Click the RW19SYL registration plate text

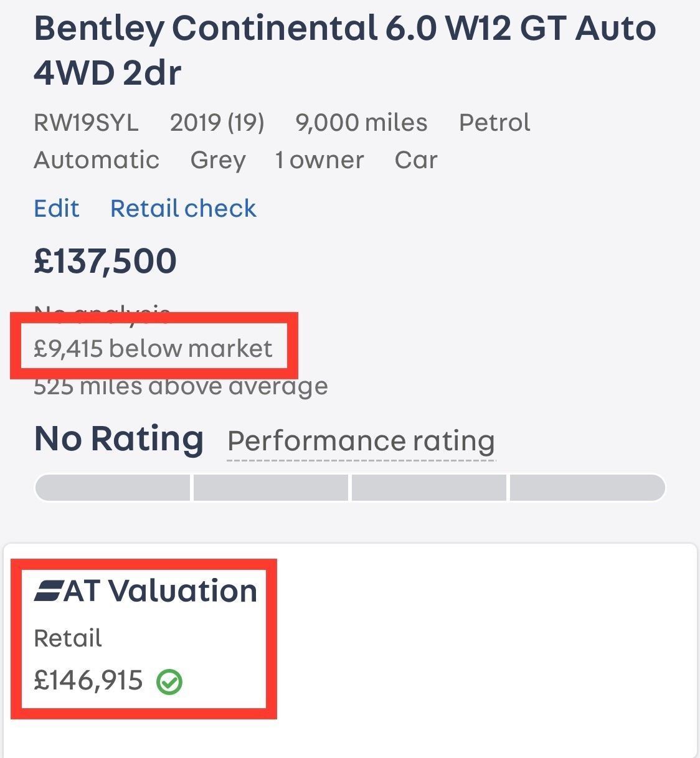pos(86,123)
